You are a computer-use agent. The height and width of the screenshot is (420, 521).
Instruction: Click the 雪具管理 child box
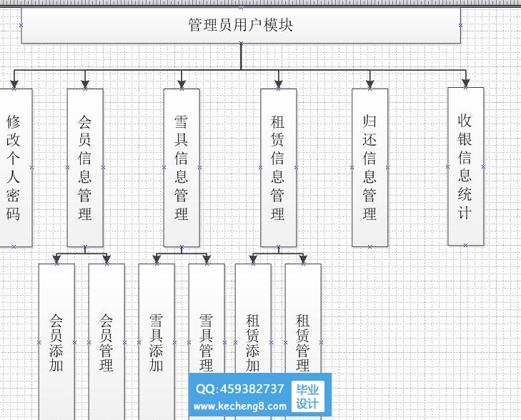[207, 318]
